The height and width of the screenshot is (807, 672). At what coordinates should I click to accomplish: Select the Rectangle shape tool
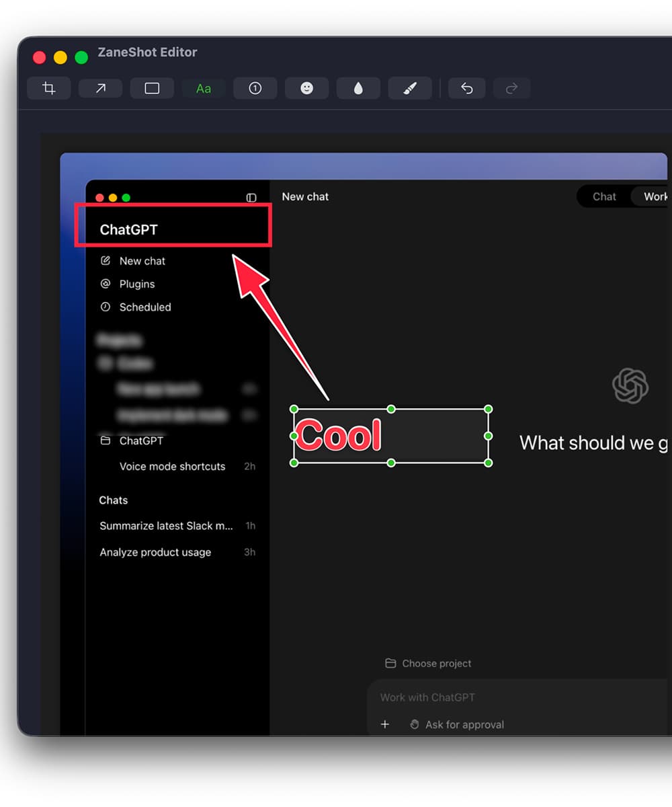(152, 88)
